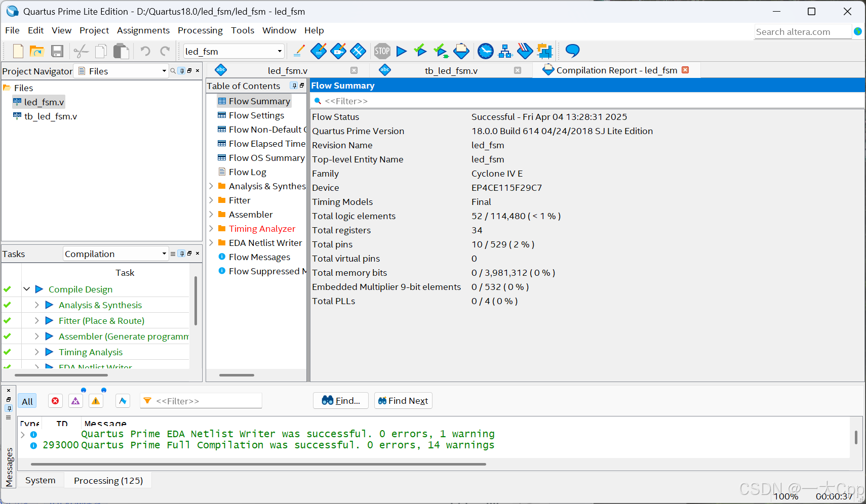Open the File menu
The width and height of the screenshot is (866, 504).
(x=12, y=30)
